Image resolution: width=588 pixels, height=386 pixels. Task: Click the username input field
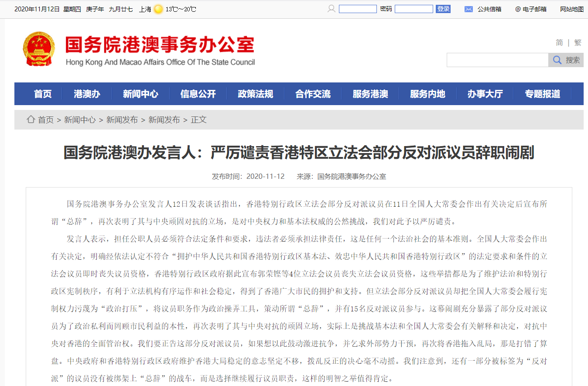358,9
